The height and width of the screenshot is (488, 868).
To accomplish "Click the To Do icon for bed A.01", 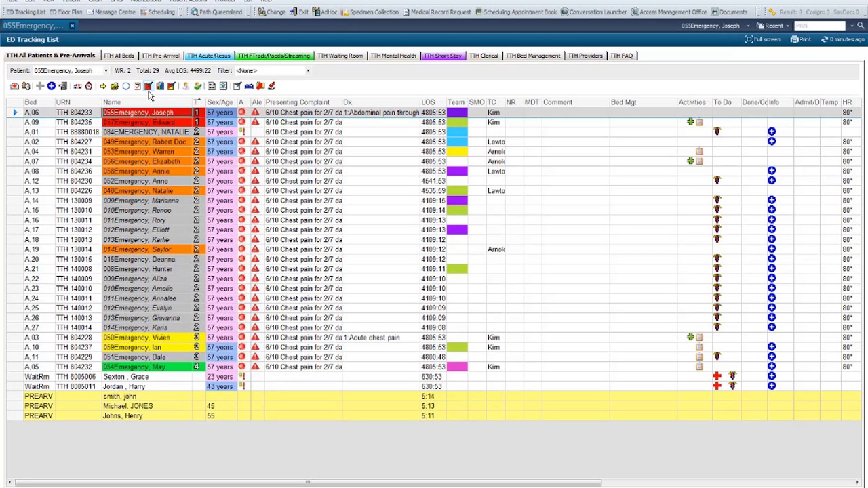I will point(717,132).
